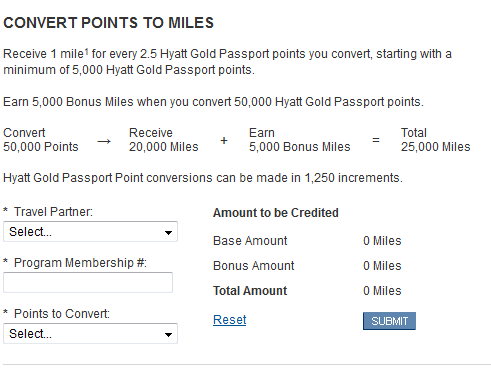Click the Bonus Amount 0 Miles value
Screen dimensions: 491x370
click(x=382, y=266)
